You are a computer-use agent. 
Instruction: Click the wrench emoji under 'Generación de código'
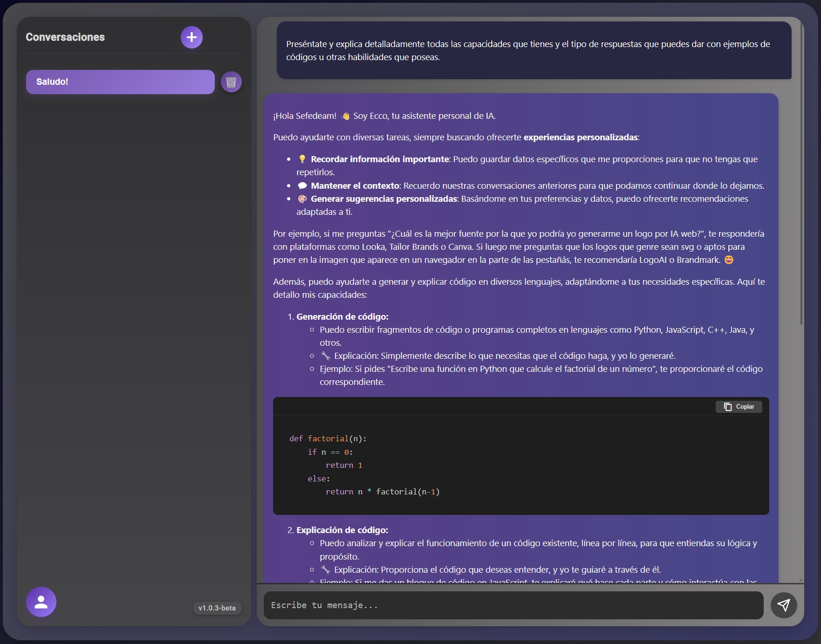pos(325,356)
